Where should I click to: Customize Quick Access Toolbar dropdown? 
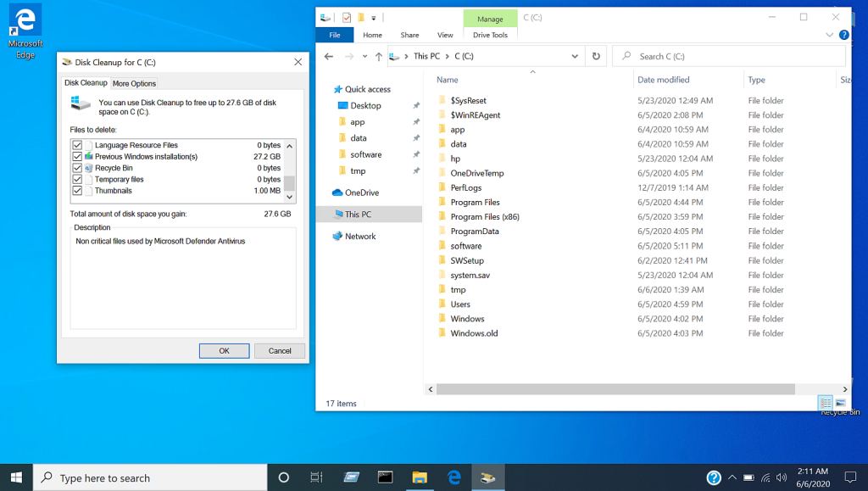374,18
